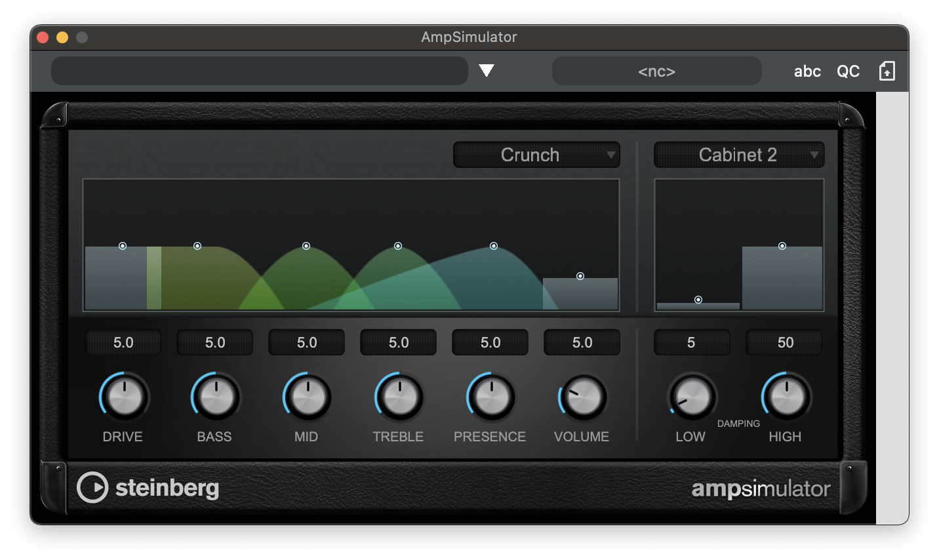Click the empty preset name field

point(259,71)
